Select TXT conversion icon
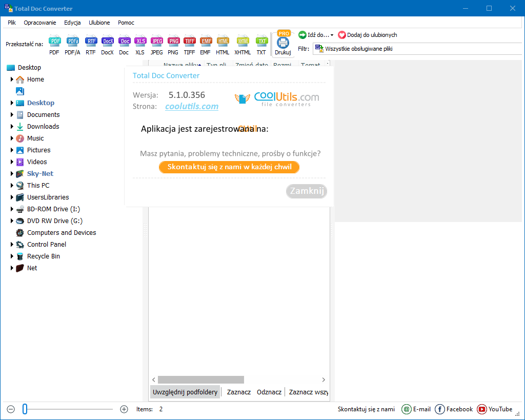The height and width of the screenshot is (420, 525). (x=261, y=45)
